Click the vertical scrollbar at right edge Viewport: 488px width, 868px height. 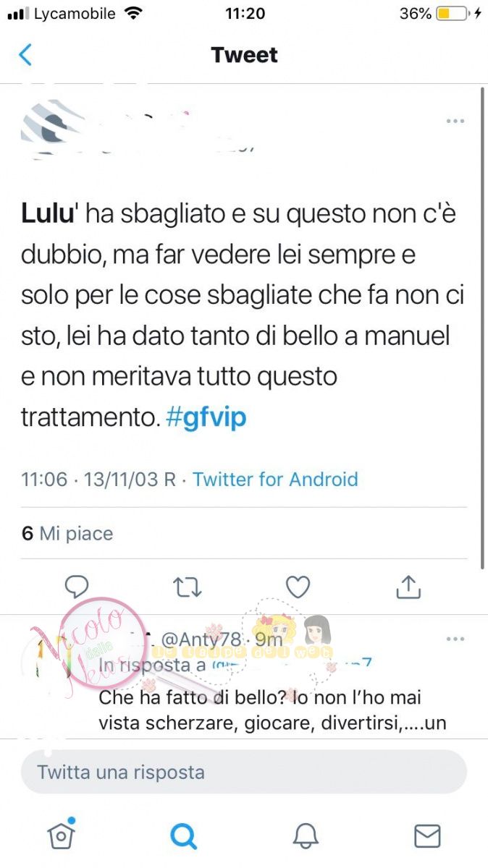(x=483, y=327)
